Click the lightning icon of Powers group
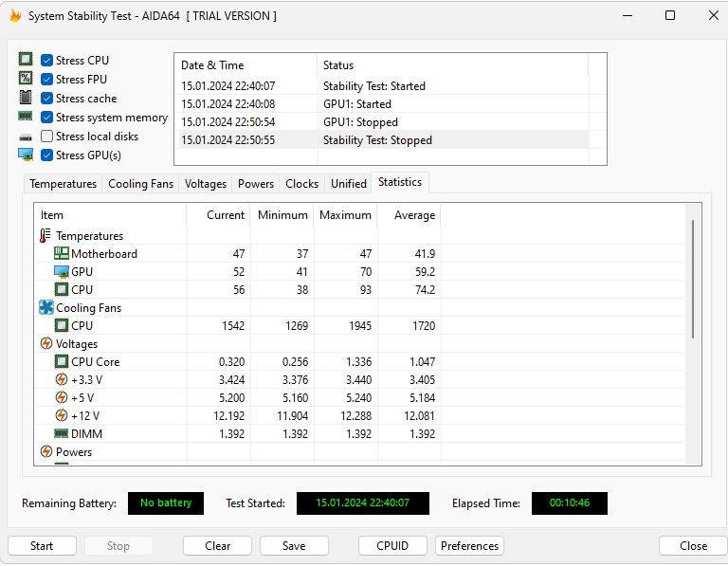Viewport: 728px width, 566px height. (x=45, y=451)
